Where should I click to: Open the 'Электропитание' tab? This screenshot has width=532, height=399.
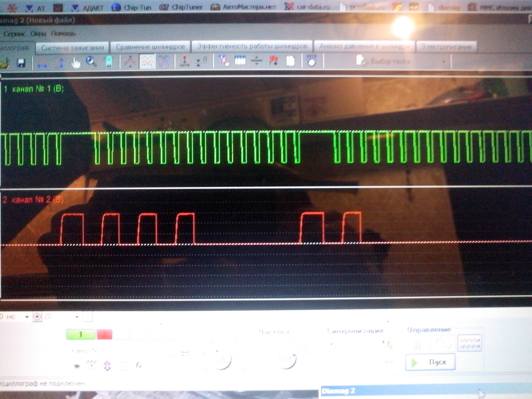tap(446, 47)
